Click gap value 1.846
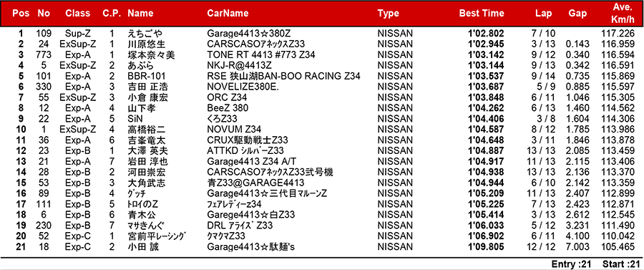Viewport: 644px width, 270px height. [x=577, y=140]
